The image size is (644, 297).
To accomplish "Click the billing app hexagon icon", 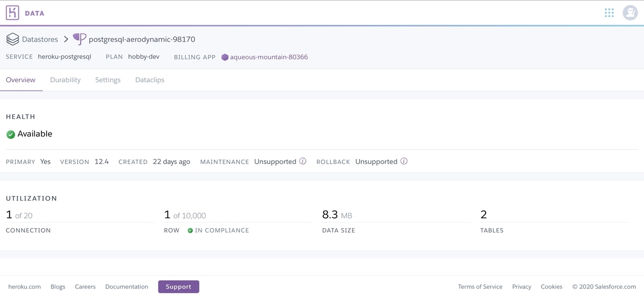I will tap(225, 57).
